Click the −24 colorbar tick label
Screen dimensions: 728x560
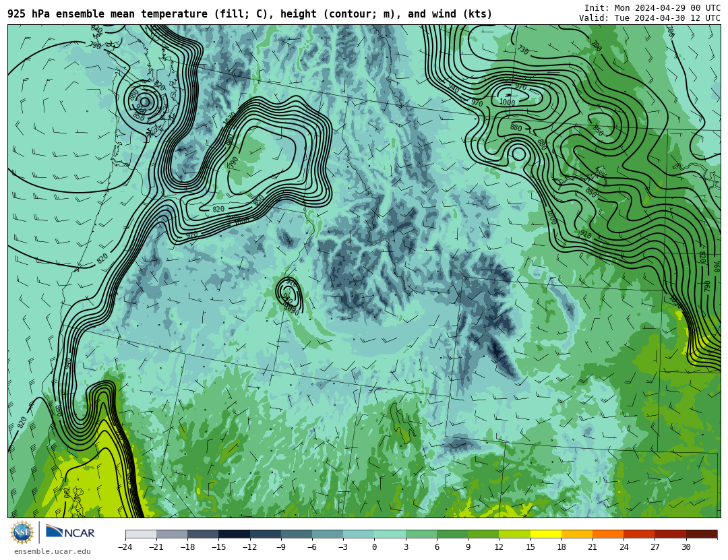coord(125,547)
